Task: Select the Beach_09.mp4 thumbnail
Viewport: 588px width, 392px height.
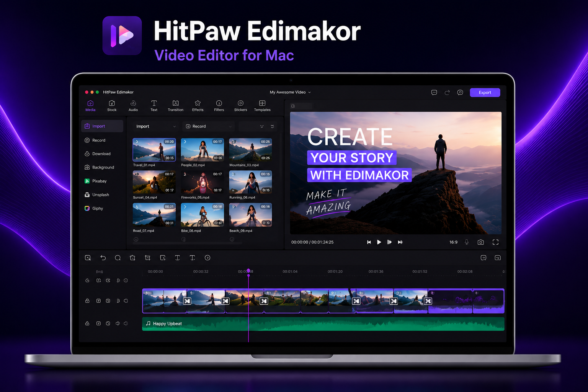Action: pos(250,215)
